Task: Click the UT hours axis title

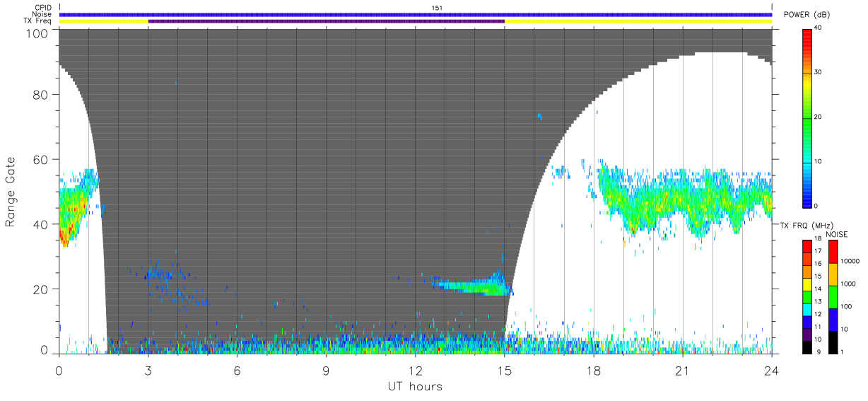Action: pos(414,386)
